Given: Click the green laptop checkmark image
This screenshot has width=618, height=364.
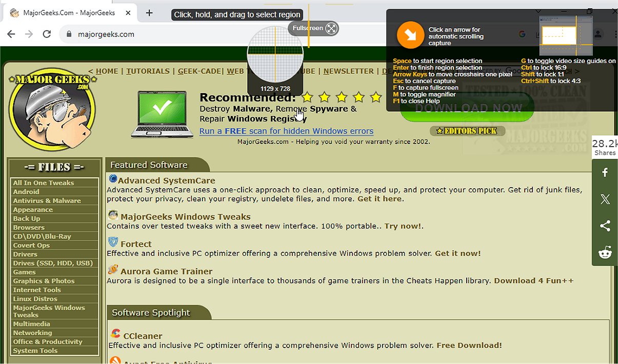Looking at the screenshot, I should 162,114.
